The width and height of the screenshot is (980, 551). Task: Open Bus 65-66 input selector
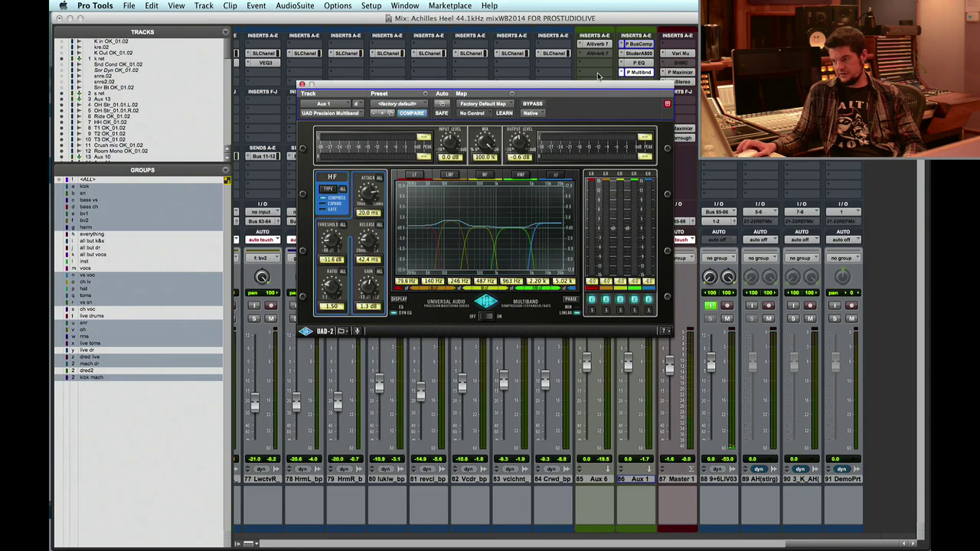(x=718, y=212)
